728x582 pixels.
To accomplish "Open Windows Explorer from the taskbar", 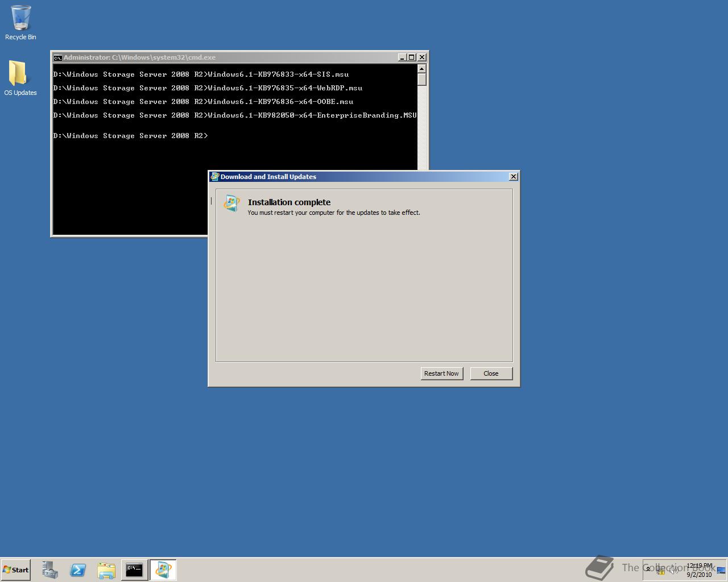I will point(106,569).
